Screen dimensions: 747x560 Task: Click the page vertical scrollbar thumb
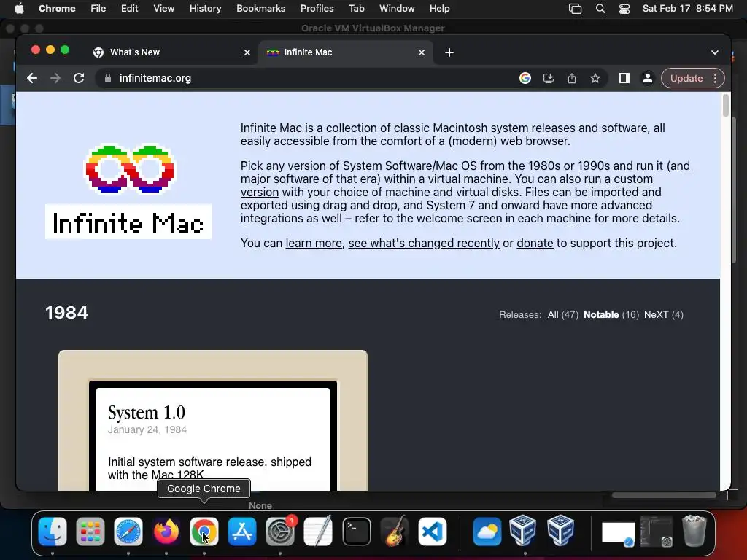[726, 105]
